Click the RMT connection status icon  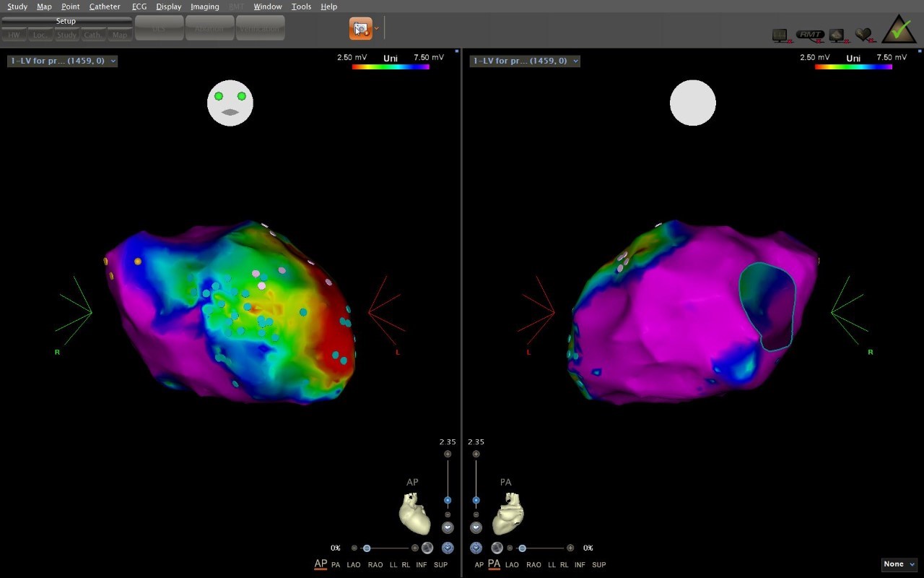point(810,35)
